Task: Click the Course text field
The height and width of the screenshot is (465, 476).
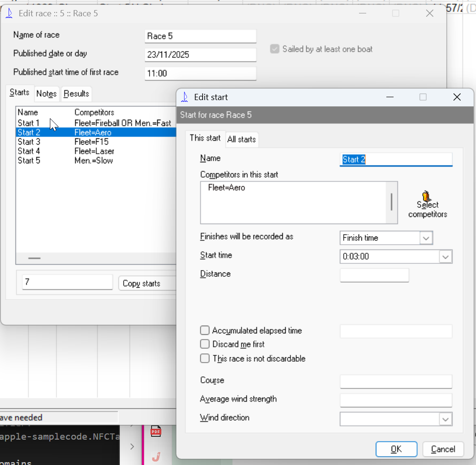Action: (395, 382)
